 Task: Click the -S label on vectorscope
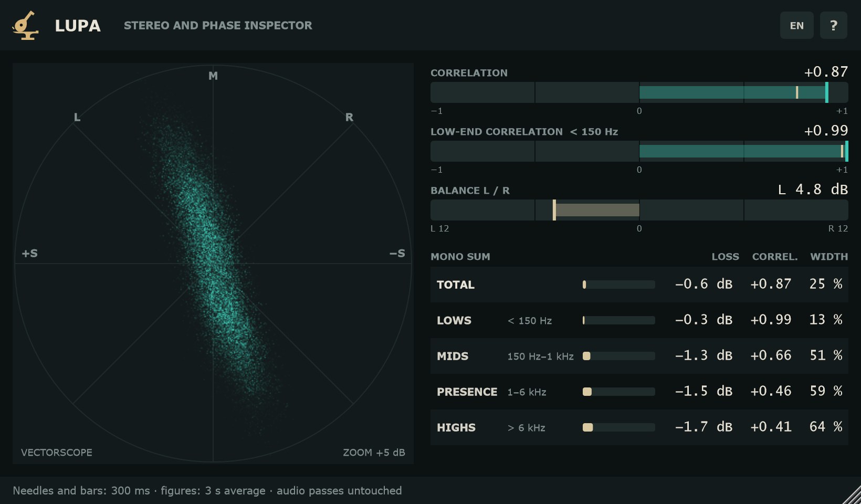pos(397,254)
